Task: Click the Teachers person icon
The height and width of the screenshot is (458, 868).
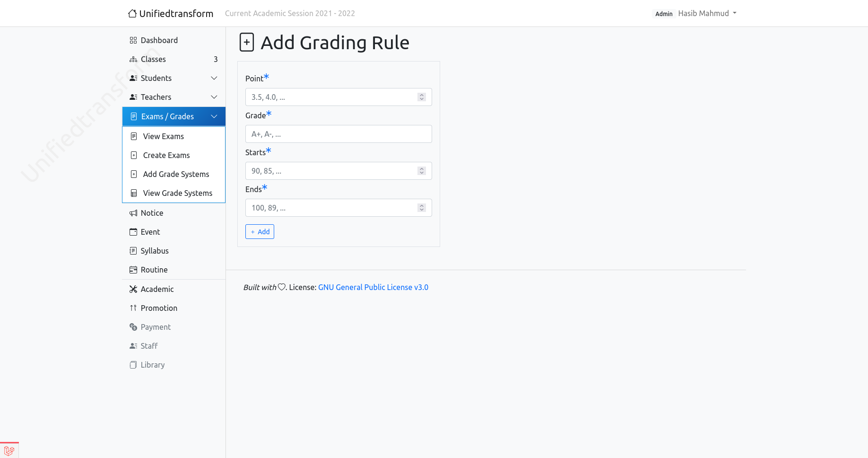Action: [x=133, y=97]
